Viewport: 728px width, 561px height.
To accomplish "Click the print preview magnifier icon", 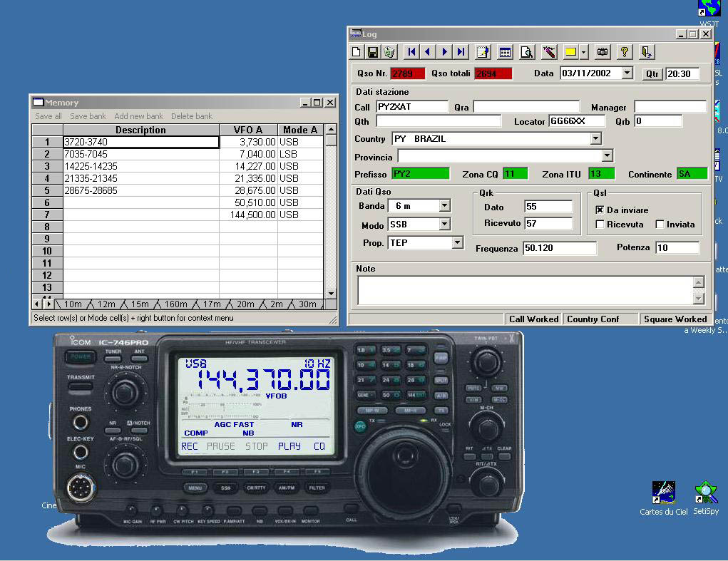I will [x=526, y=52].
